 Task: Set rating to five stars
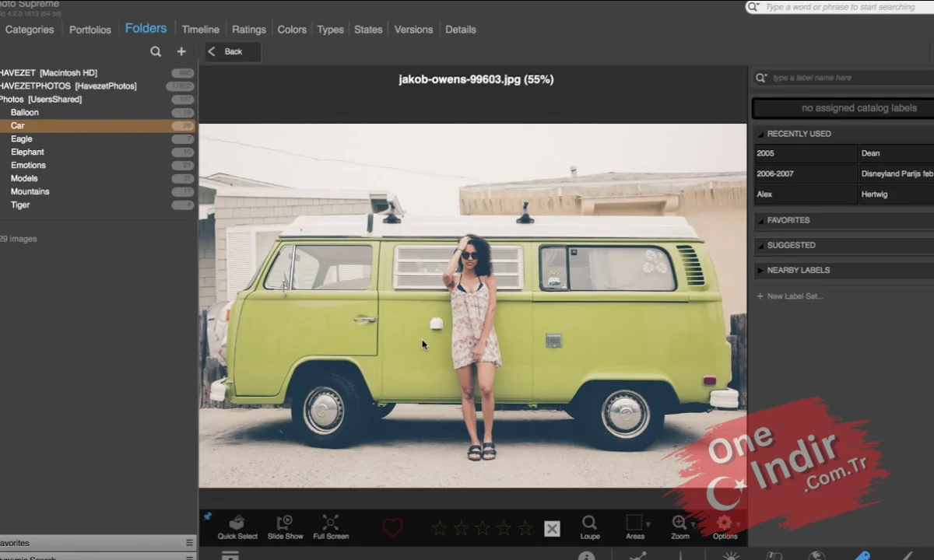pos(525,529)
